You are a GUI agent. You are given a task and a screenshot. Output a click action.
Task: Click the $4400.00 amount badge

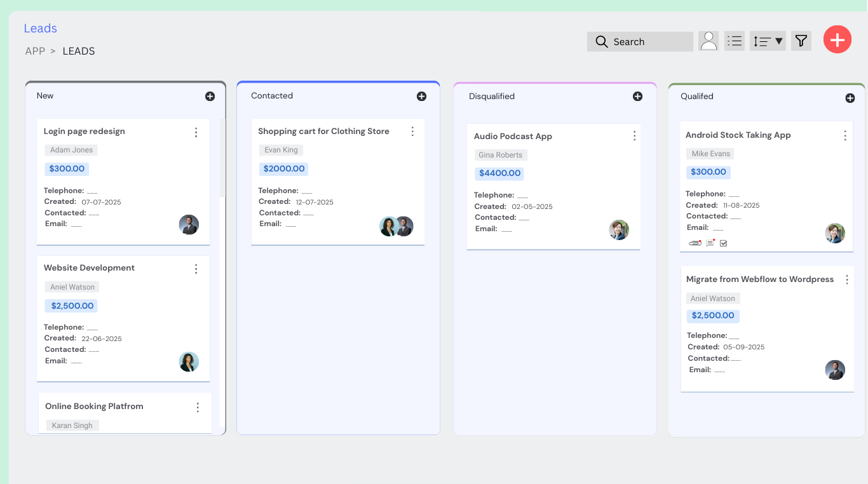[x=499, y=173]
